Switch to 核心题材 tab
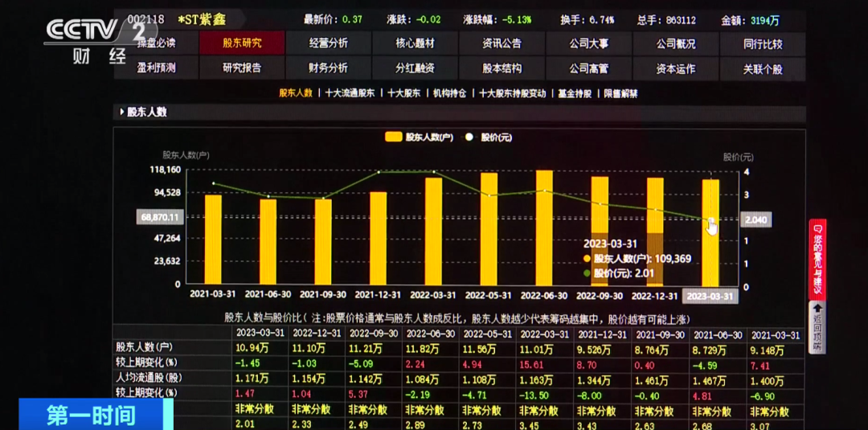Screen dimensions: 868x430 [x=416, y=43]
